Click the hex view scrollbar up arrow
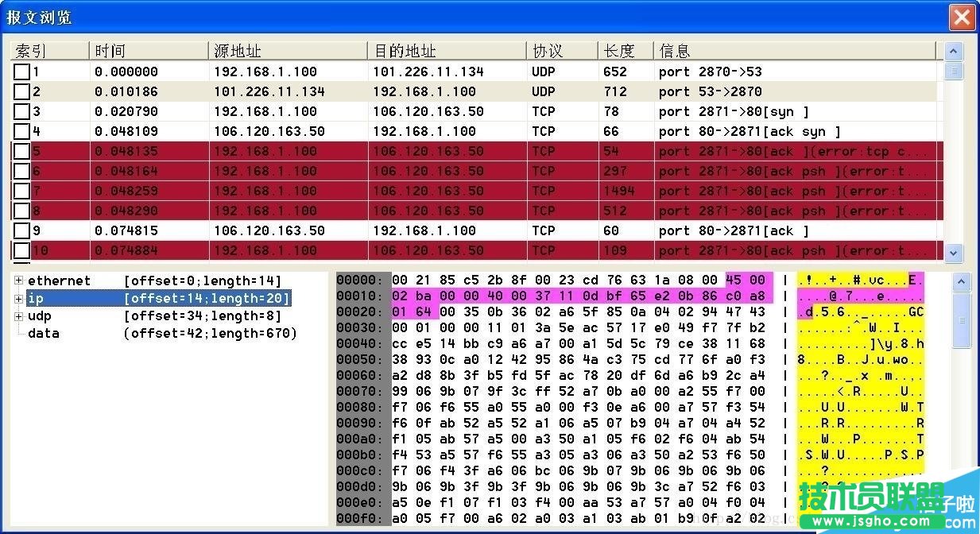 pos(960,280)
